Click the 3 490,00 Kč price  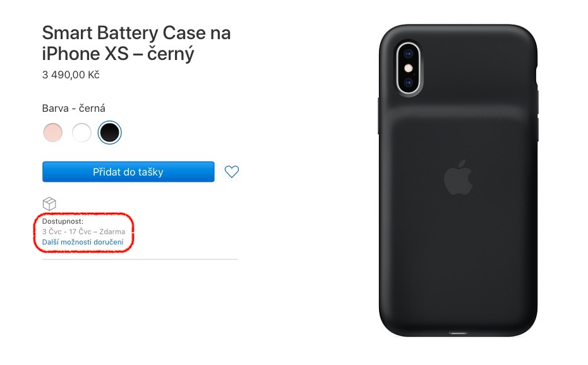click(71, 75)
